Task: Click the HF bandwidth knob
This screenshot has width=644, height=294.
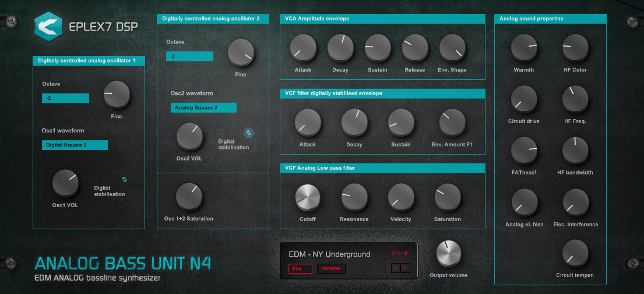Action: [x=575, y=150]
